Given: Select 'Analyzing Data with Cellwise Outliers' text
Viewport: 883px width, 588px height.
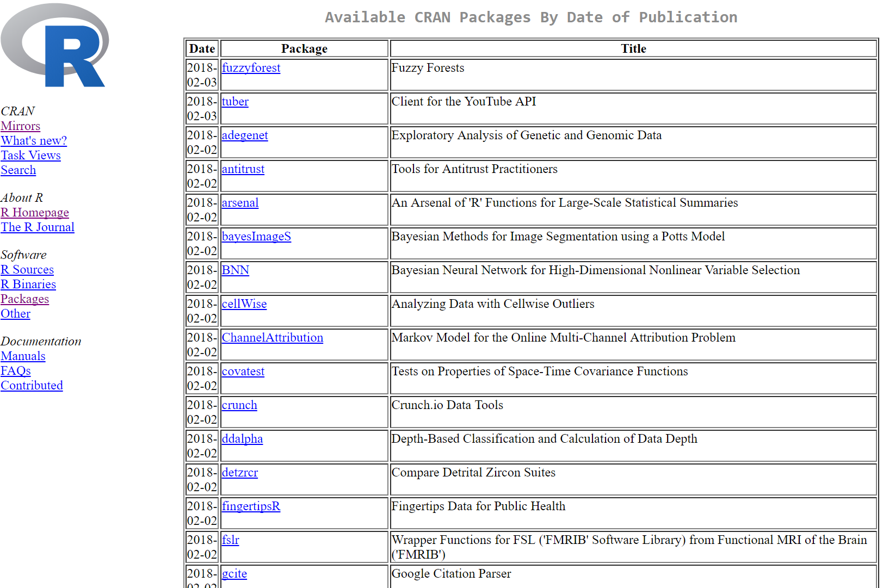Looking at the screenshot, I should pyautogui.click(x=493, y=304).
